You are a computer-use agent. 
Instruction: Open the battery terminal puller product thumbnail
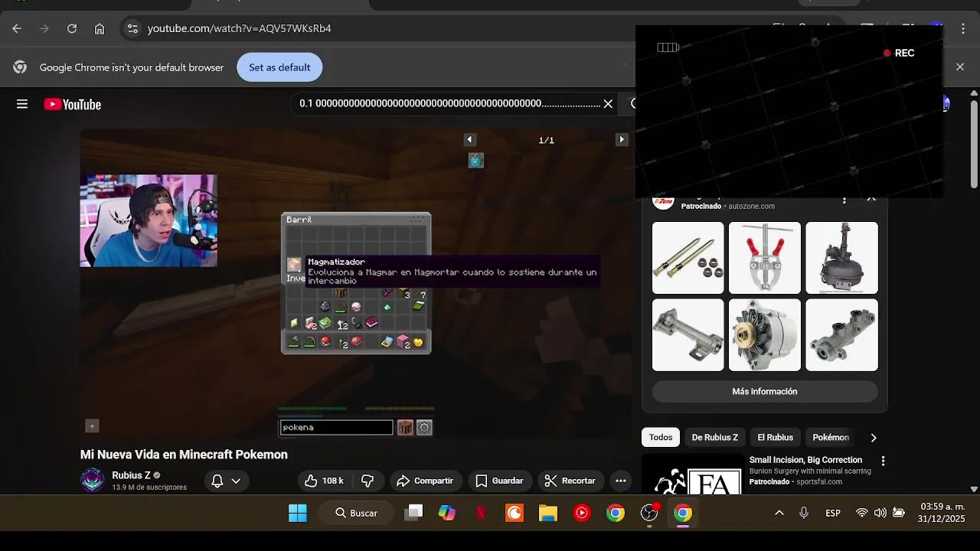coord(765,258)
